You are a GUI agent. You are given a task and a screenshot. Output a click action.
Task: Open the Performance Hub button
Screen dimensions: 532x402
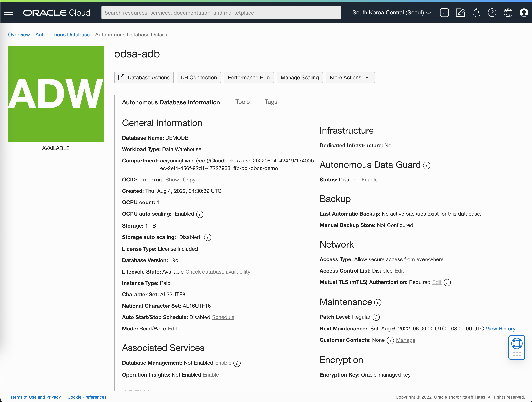tap(248, 77)
